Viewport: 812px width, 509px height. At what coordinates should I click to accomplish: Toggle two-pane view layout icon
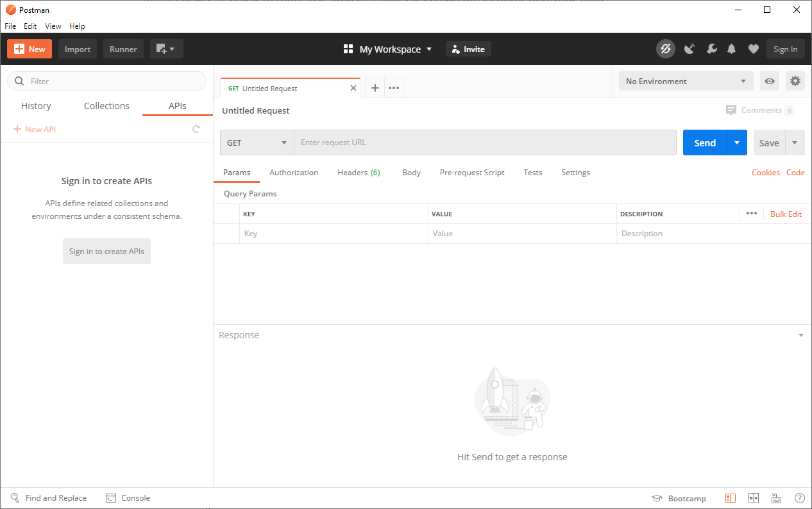coord(754,498)
